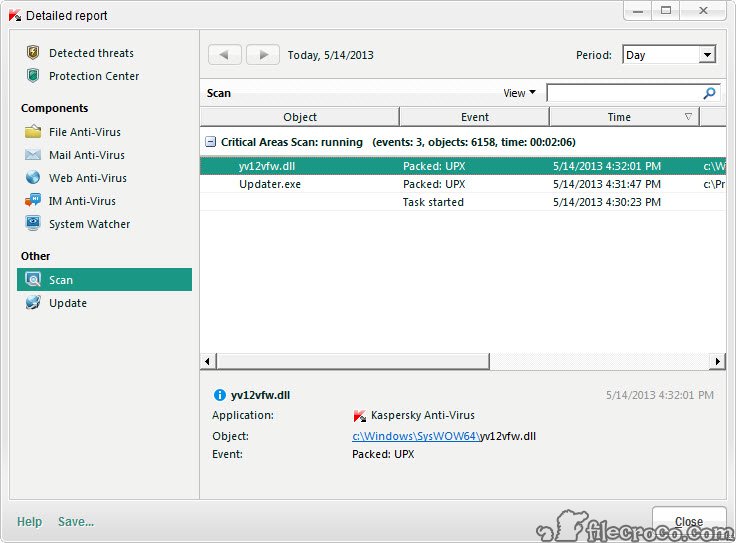Click the Detected threats shield icon

click(33, 53)
